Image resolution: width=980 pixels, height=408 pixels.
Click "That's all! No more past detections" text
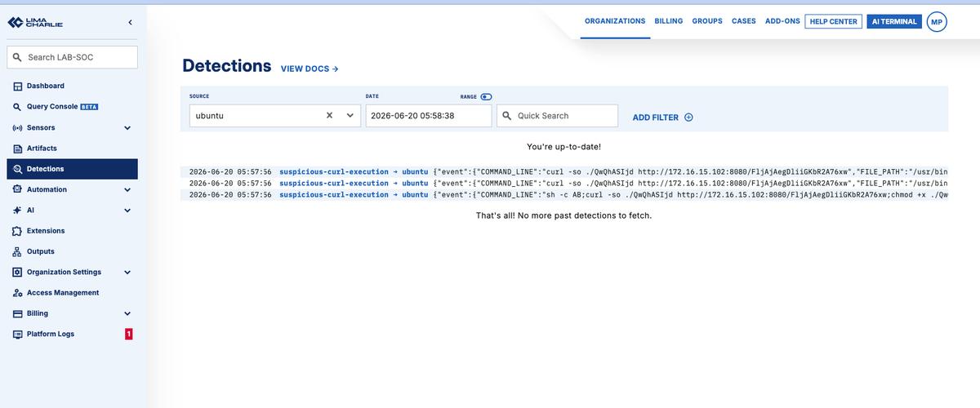point(564,215)
